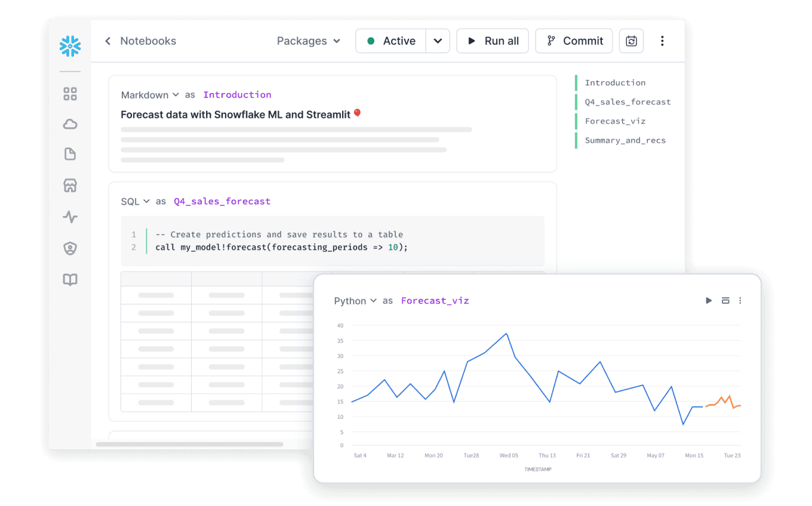
Task: Open the Admin shield icon in sidebar
Action: (x=70, y=248)
